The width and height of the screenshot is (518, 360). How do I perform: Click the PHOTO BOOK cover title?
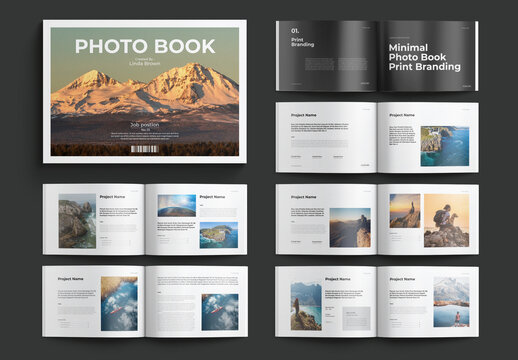[145, 46]
